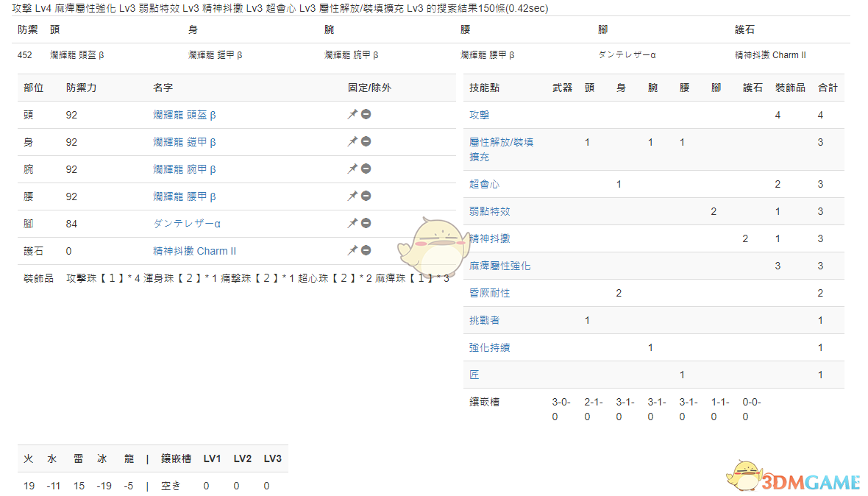Click the weapon slot value 3-0-0
868x496 pixels.
click(x=561, y=409)
